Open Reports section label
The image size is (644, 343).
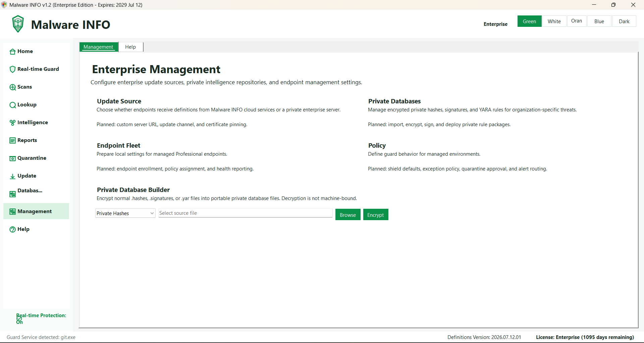point(27,140)
